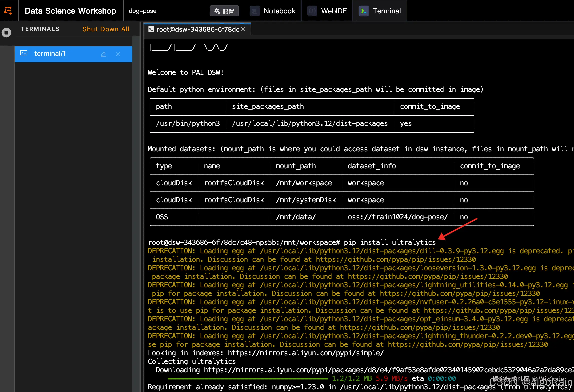Click the dog-pose instance name
This screenshot has width=574, height=392.
point(142,11)
